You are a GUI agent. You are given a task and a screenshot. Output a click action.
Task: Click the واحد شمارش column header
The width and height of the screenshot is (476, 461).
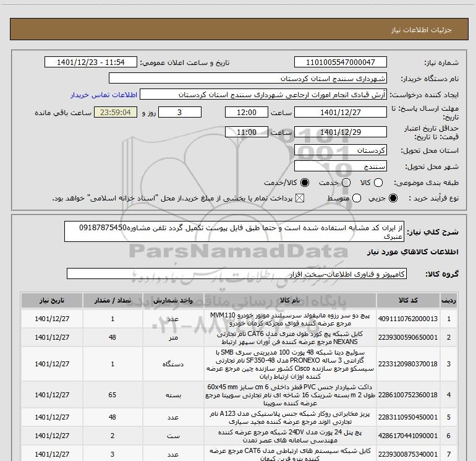[173, 301]
